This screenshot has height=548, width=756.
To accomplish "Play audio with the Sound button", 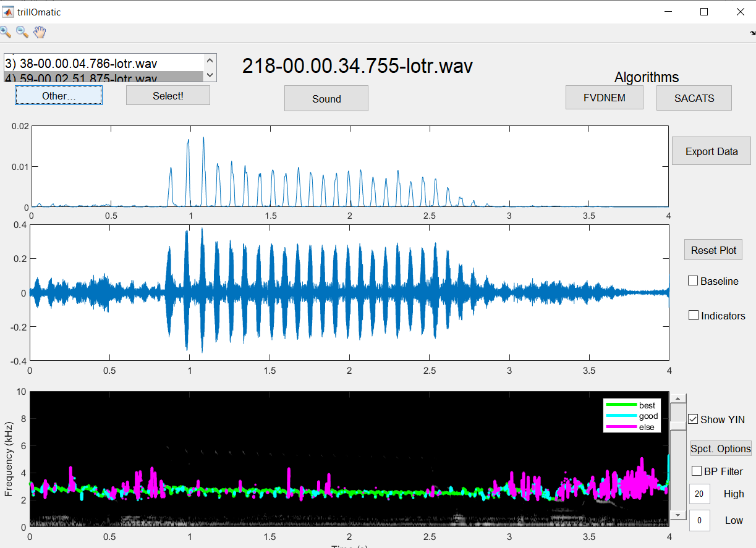I will coord(326,98).
